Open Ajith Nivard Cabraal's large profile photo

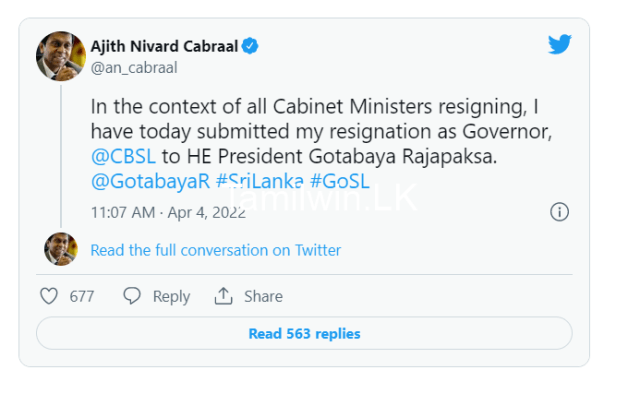[61, 56]
